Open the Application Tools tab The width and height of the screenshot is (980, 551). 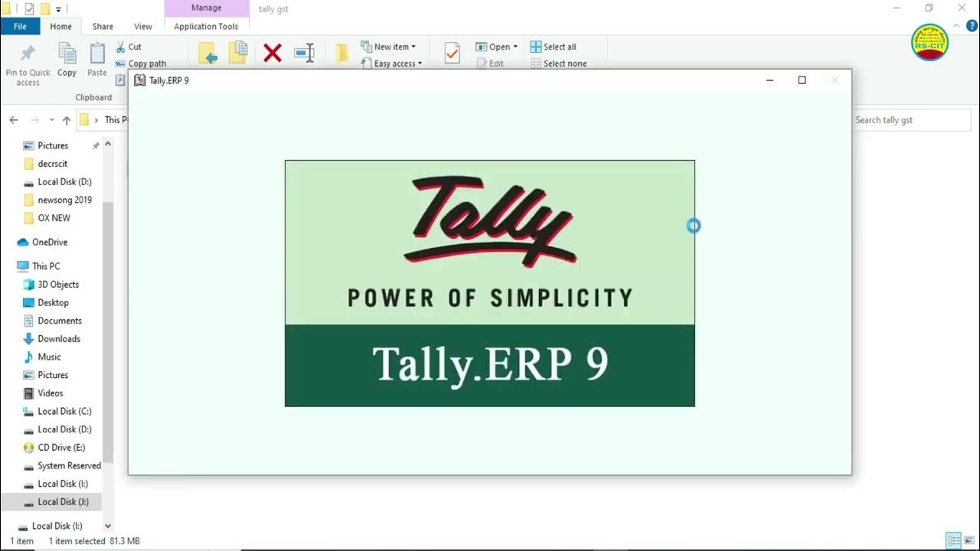tap(206, 26)
